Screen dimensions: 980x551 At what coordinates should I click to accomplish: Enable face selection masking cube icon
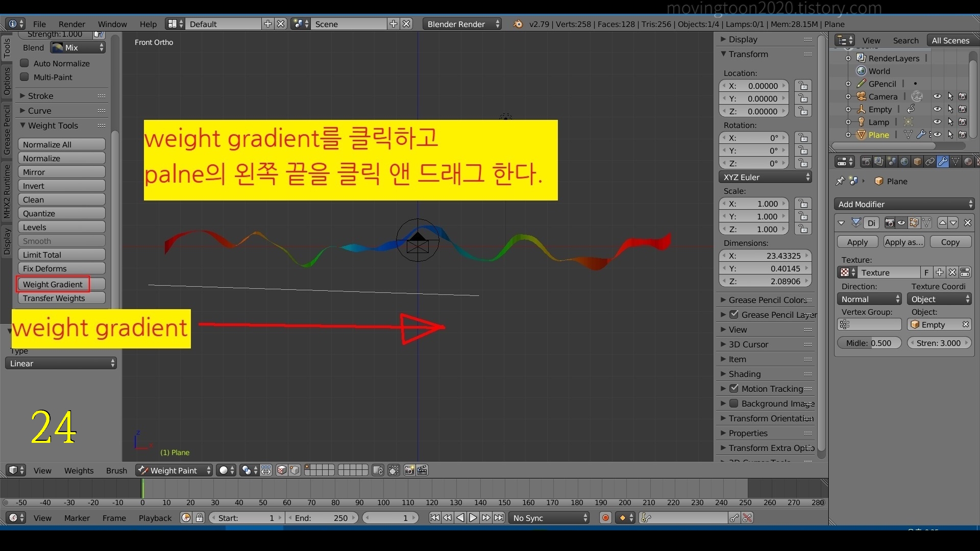[281, 470]
